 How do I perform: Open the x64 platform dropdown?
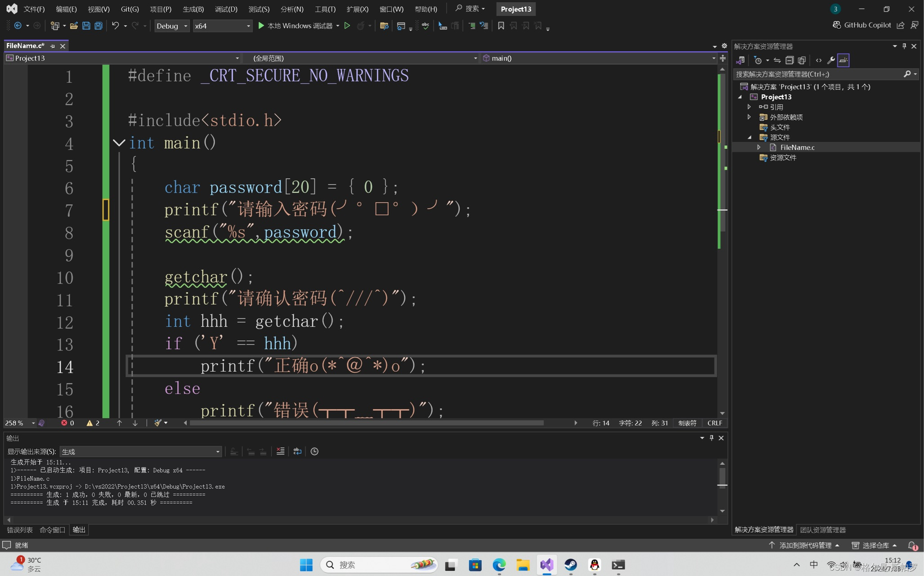tap(222, 26)
